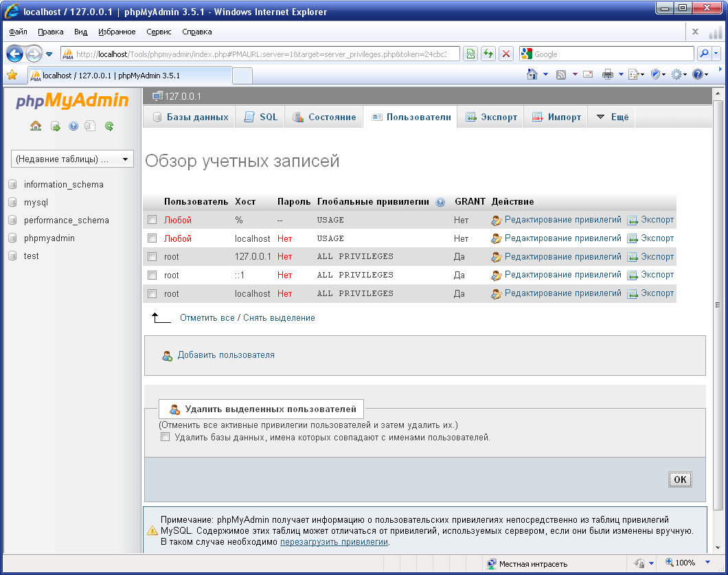Click IE Home toolbar icon

point(532,74)
